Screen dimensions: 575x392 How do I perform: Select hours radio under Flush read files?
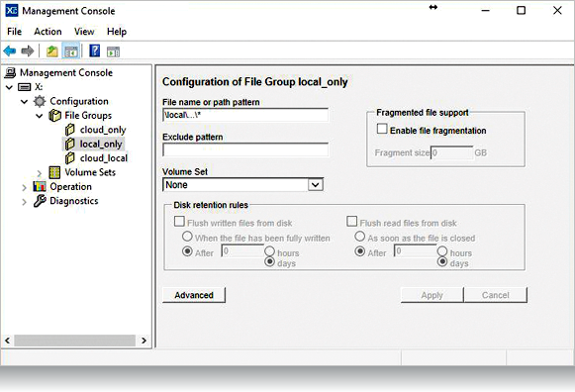(x=442, y=250)
